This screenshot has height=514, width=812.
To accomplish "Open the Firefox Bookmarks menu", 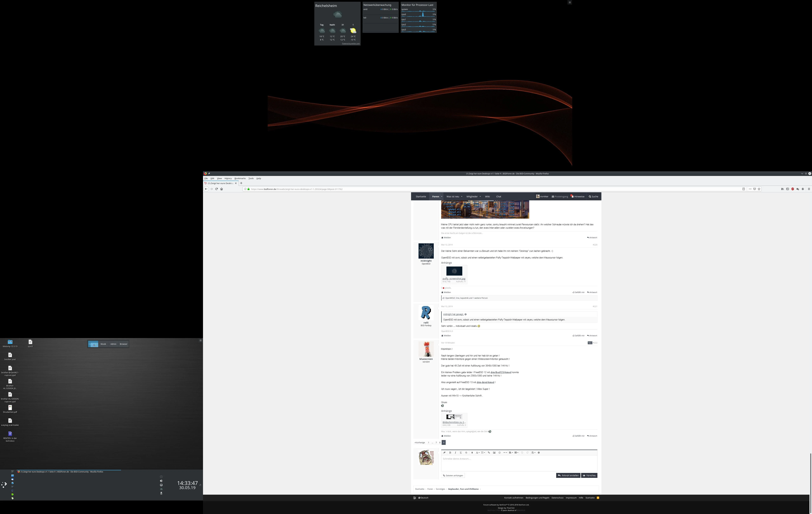I will pyautogui.click(x=240, y=178).
